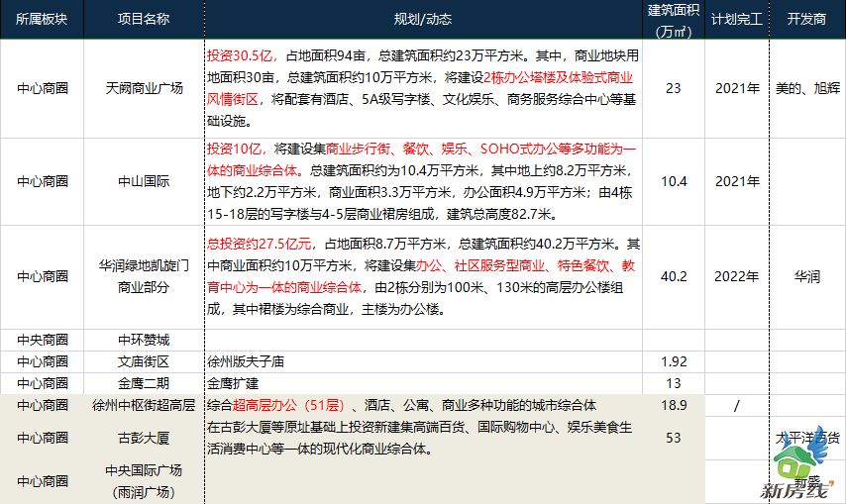Click 中心商圈 in the 中央国际广场 row
This screenshot has width=846, height=504.
click(43, 481)
